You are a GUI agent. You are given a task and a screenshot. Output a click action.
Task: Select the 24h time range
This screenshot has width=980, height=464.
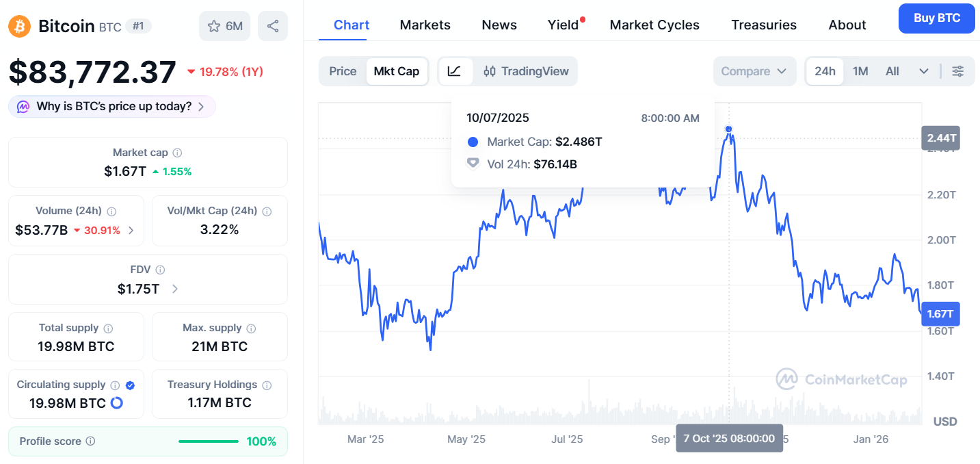point(825,71)
